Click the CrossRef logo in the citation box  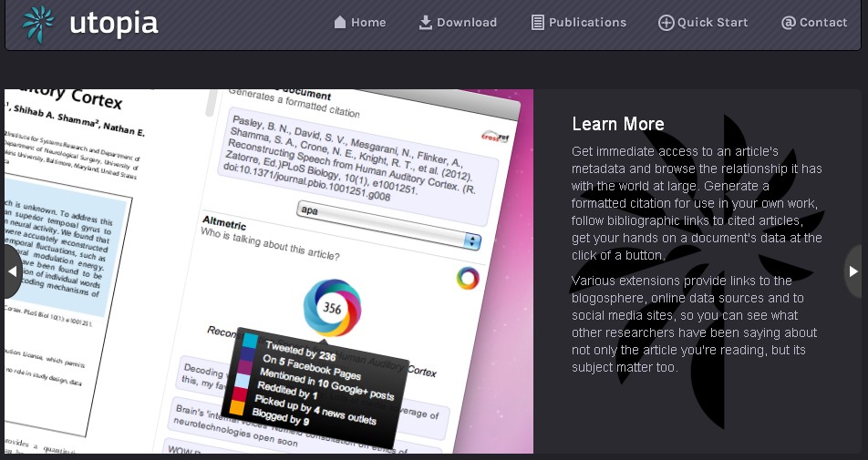(x=494, y=136)
